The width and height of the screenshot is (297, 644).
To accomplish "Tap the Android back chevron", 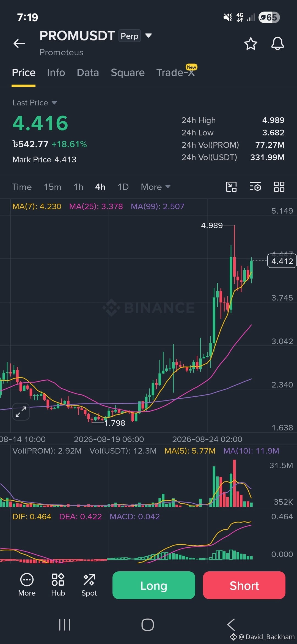I will click(231, 625).
